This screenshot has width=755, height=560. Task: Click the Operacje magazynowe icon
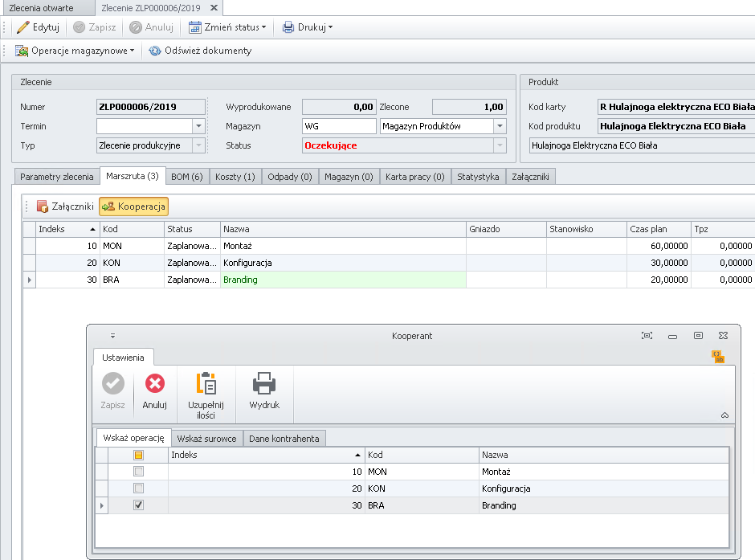pos(22,51)
